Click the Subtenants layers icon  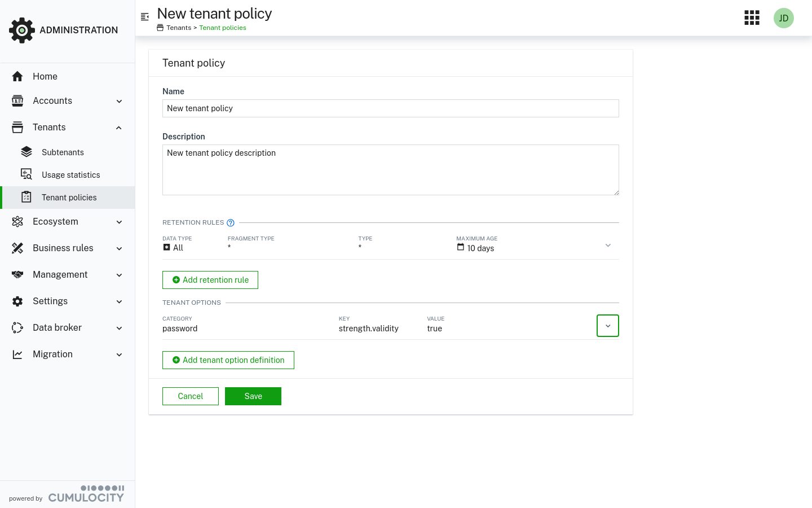[27, 152]
